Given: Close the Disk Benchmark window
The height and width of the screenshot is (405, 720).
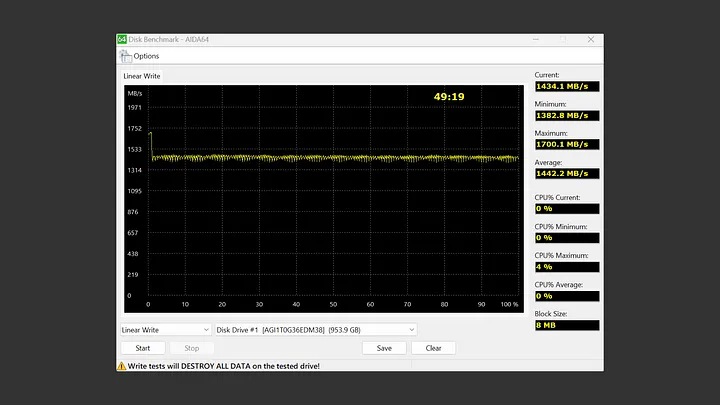Looking at the screenshot, I should [x=590, y=40].
